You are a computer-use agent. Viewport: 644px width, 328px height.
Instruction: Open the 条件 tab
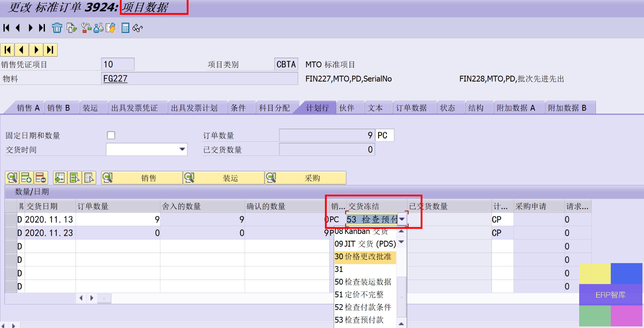(238, 108)
